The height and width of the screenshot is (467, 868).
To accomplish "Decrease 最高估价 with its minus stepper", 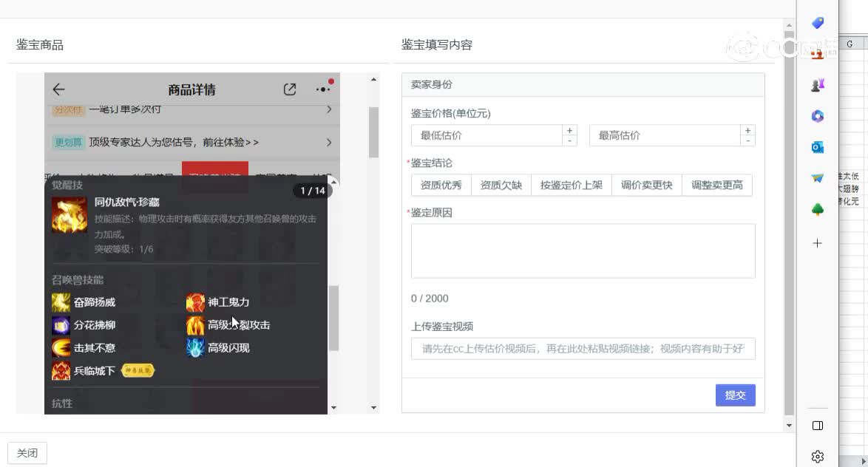I will point(747,140).
